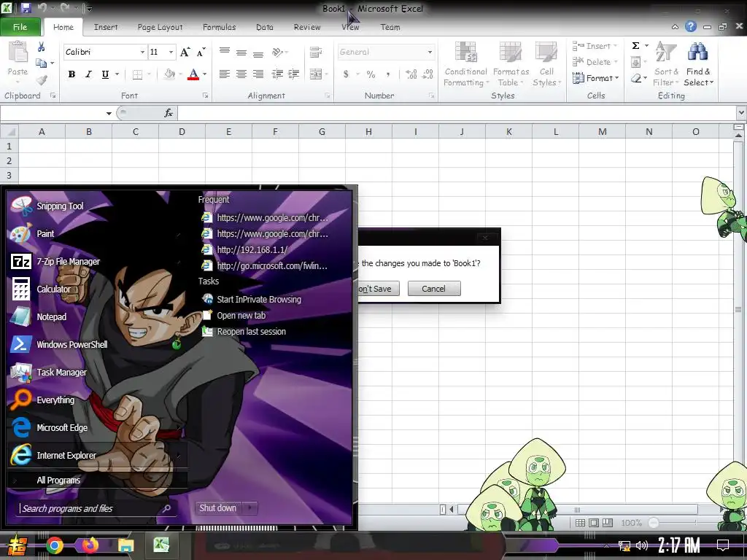The image size is (747, 560).
Task: Click Decrease Font Size button
Action: (201, 52)
